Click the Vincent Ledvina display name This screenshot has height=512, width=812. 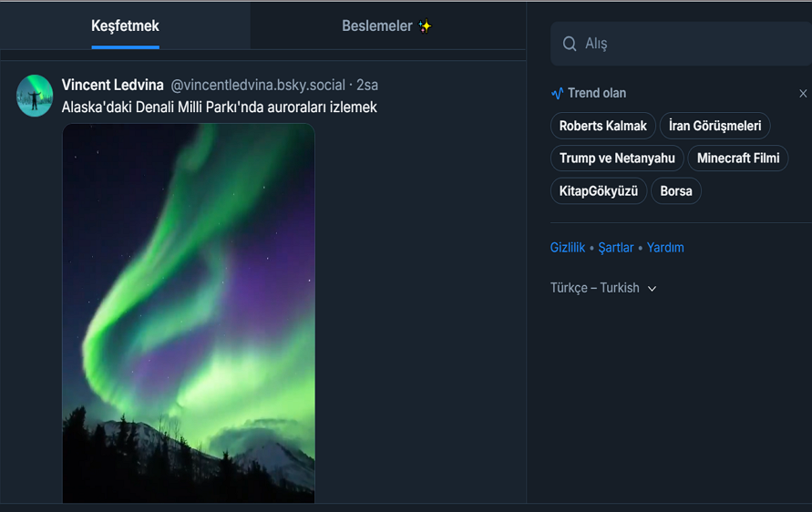point(113,85)
